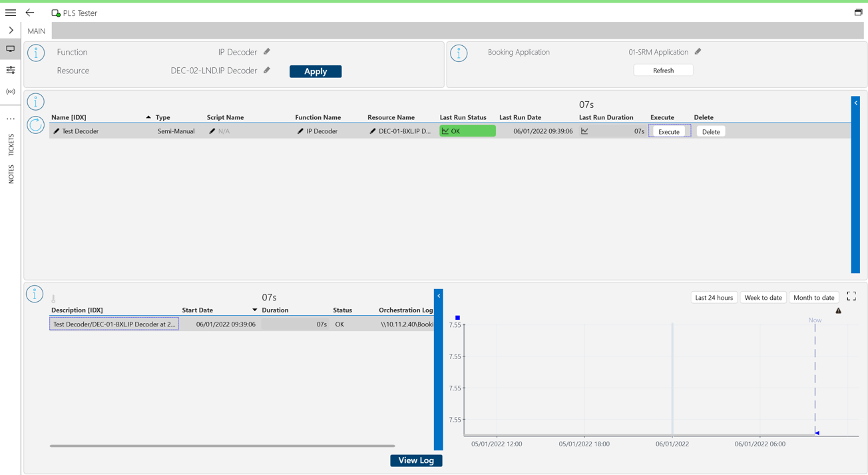Sort by Last Run Status column header
The width and height of the screenshot is (868, 475).
(x=463, y=117)
